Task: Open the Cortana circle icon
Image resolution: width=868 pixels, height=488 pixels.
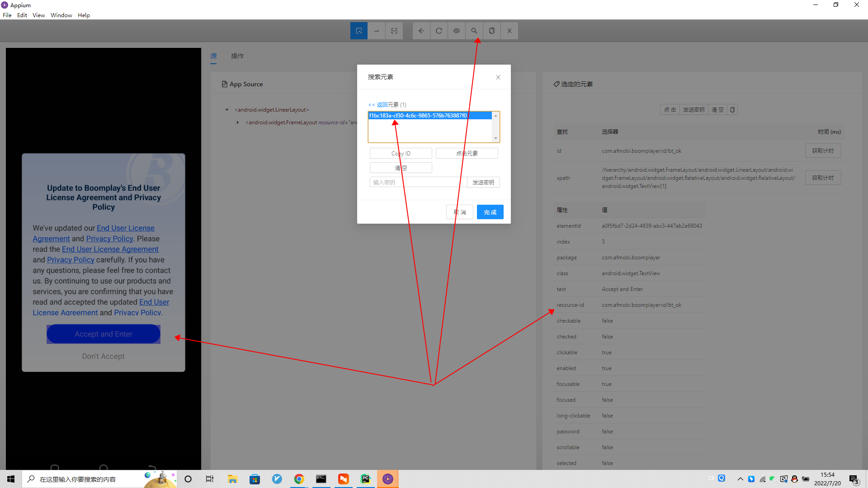Action: (188, 479)
